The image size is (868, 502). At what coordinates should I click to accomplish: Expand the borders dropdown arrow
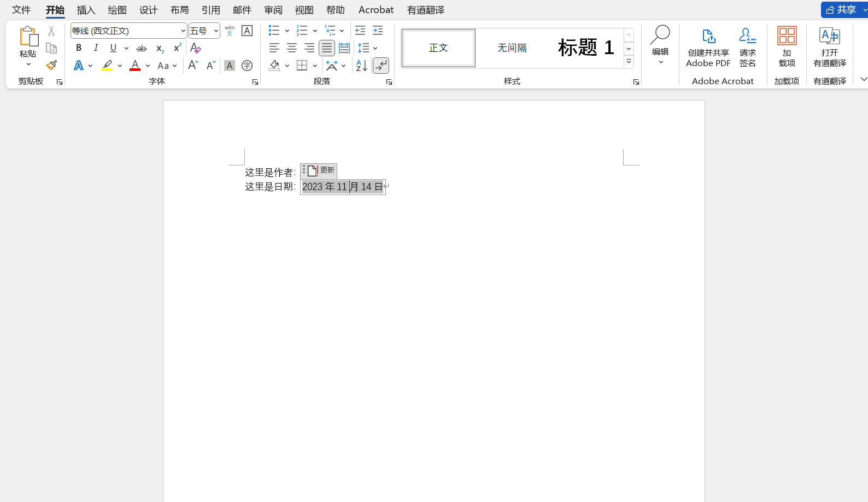click(315, 66)
